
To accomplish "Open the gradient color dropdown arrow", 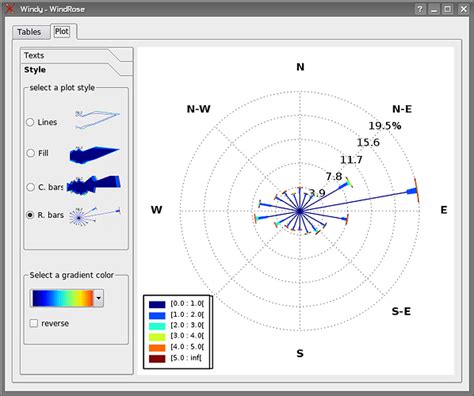I will coord(98,298).
